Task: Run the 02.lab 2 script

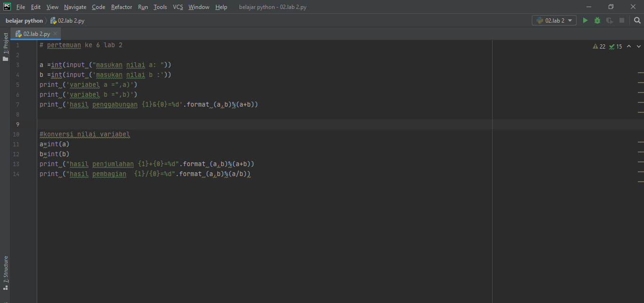Action: click(585, 20)
